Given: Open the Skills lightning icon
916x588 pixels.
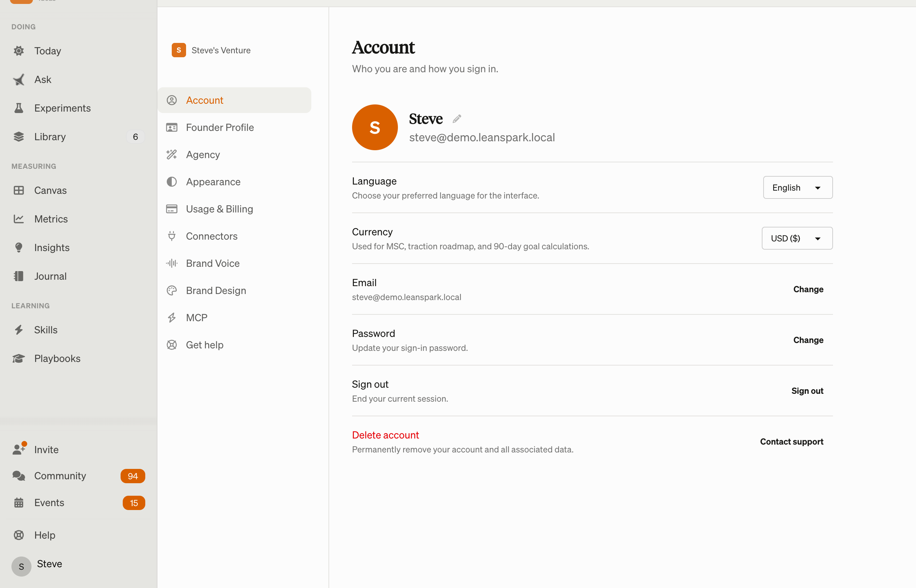Looking at the screenshot, I should (19, 329).
